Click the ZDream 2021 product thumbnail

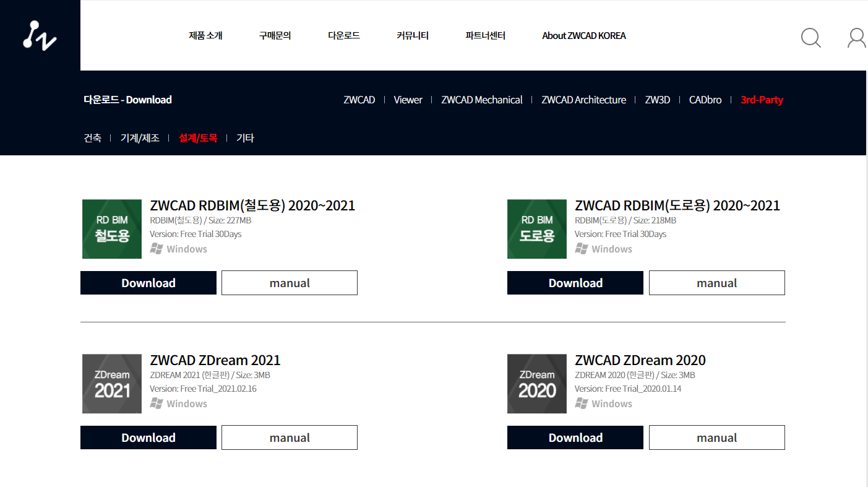tap(112, 384)
